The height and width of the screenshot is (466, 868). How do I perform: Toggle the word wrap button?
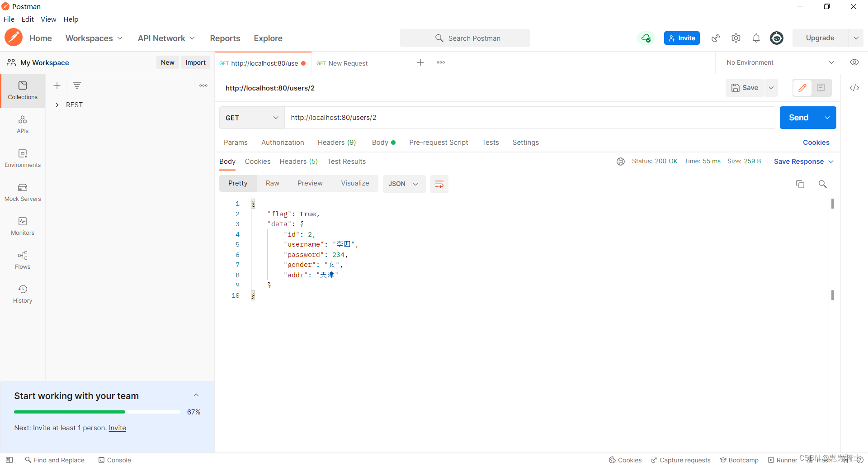pyautogui.click(x=439, y=184)
